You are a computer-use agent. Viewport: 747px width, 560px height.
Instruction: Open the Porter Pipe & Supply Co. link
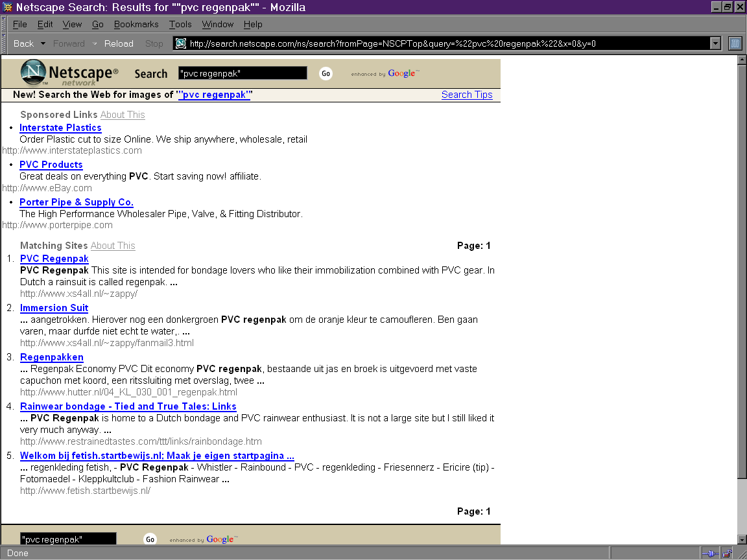pyautogui.click(x=77, y=202)
